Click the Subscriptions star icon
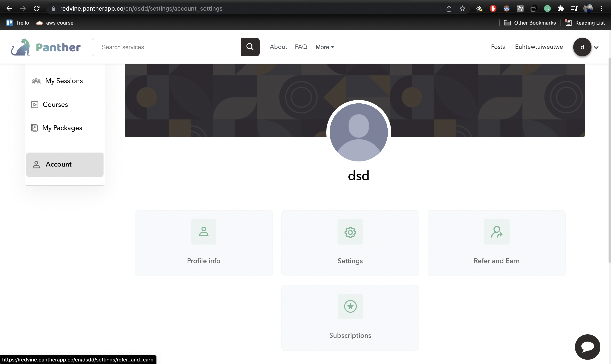611x364 pixels. tap(350, 306)
